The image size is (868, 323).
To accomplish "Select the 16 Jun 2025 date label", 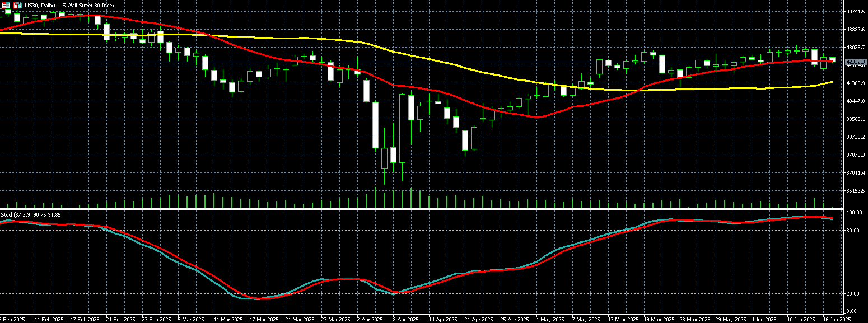I will point(837,319).
